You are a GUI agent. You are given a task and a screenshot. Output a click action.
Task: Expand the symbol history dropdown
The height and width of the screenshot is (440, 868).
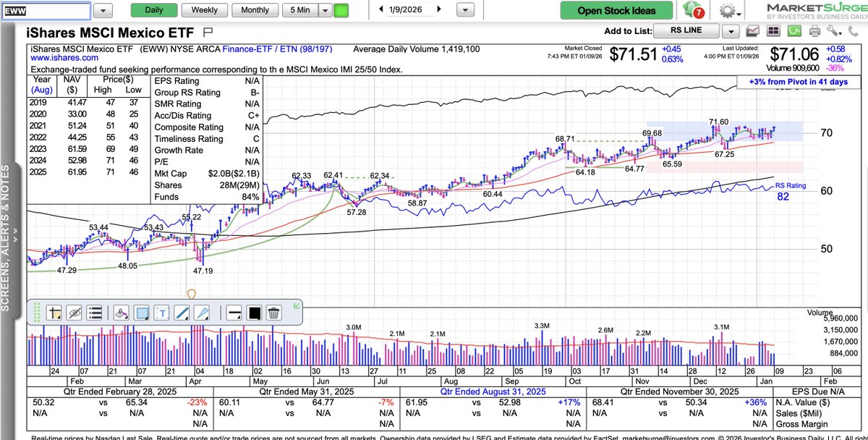[103, 10]
